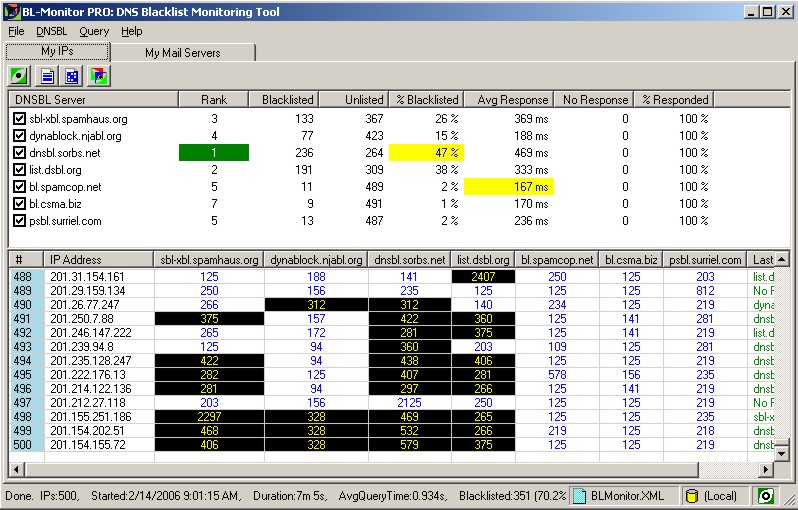
Task: Click the (Local) status bar label
Action: [720, 496]
